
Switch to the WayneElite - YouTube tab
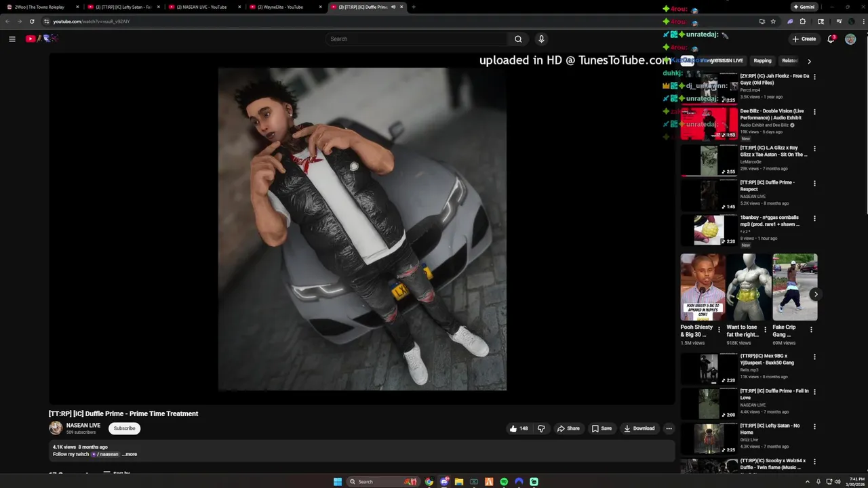285,7
